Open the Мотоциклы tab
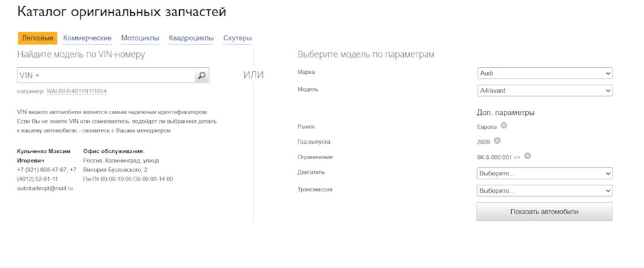 [x=140, y=38]
